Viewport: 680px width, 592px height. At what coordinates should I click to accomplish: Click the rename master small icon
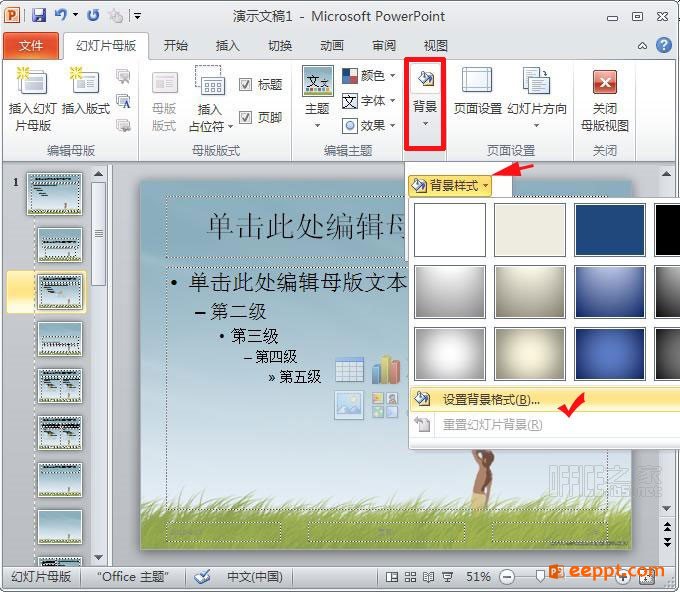[124, 101]
